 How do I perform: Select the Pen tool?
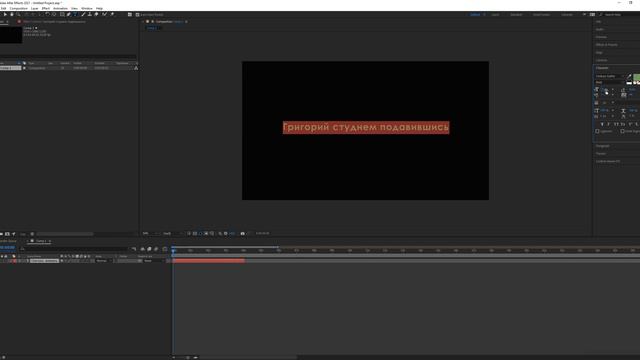point(69,14)
